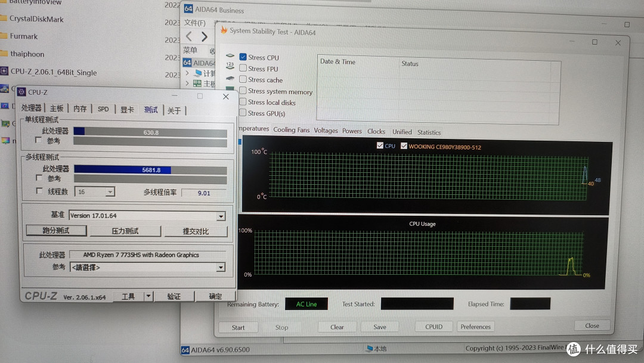The width and height of the screenshot is (644, 363).
Task: Expand the 计算 node in AIDA64 tree
Action: click(x=187, y=73)
